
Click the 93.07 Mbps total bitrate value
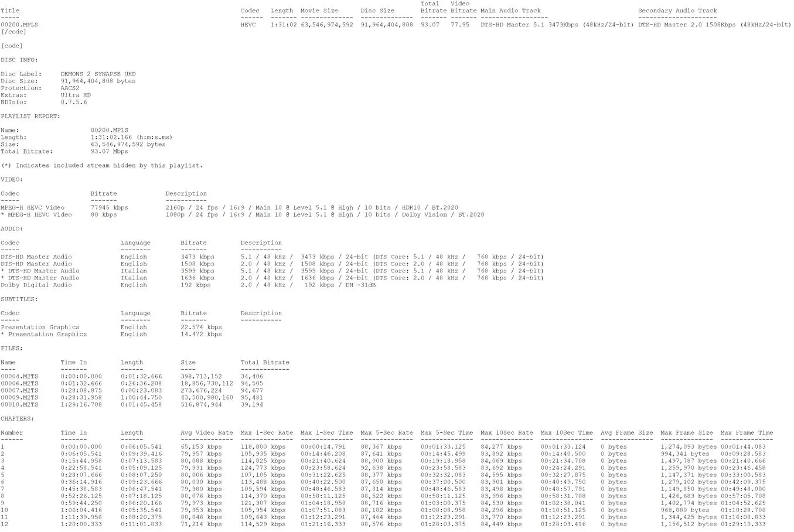click(x=109, y=151)
